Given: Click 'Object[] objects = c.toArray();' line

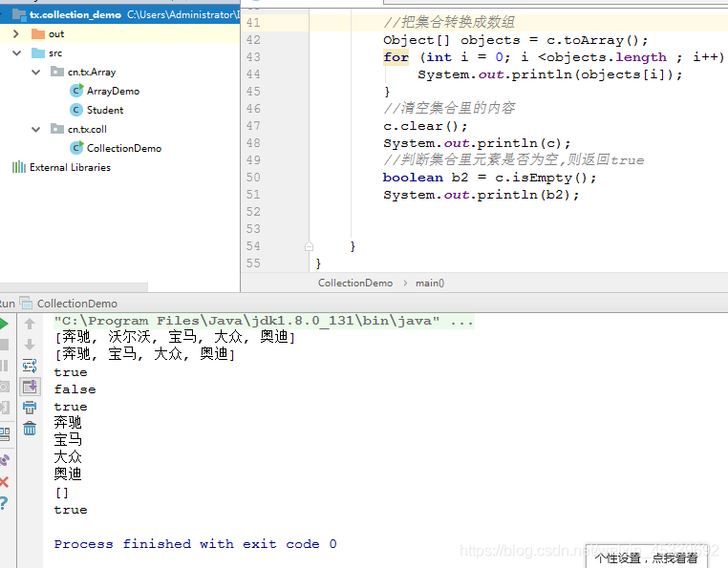Looking at the screenshot, I should coord(515,40).
